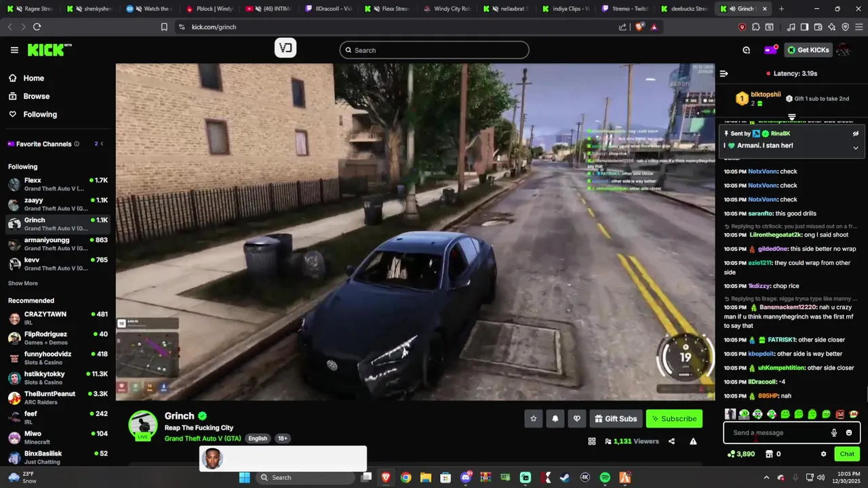Click microphone icon in chat input
868x488 pixels.
tap(834, 432)
